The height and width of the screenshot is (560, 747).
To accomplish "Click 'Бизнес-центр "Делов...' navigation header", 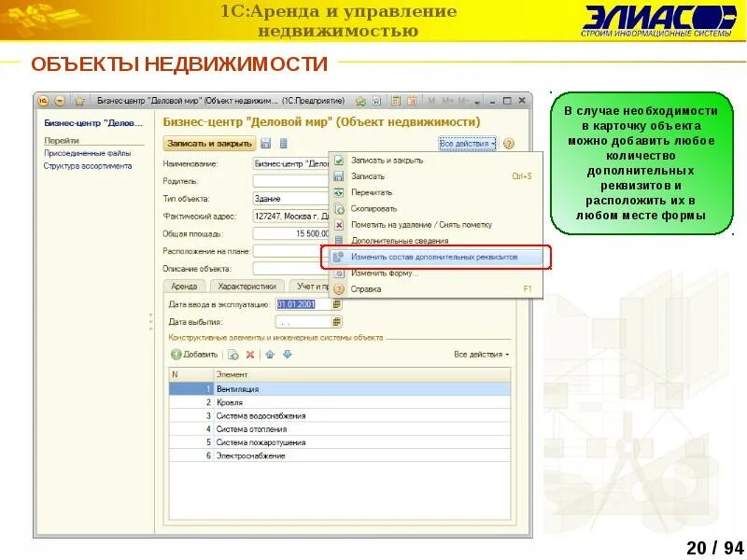I will tap(93, 123).
